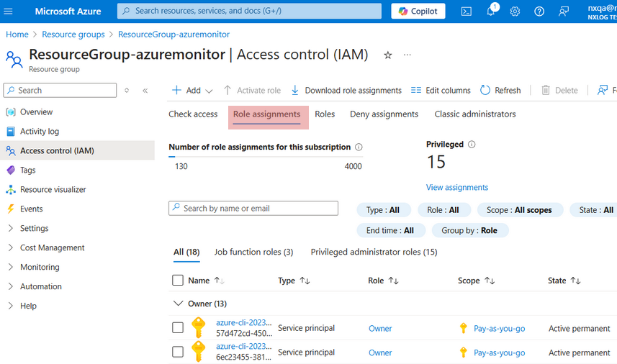The width and height of the screenshot is (617, 364).
Task: Check the first Owner service principal row
Action: pyautogui.click(x=178, y=328)
